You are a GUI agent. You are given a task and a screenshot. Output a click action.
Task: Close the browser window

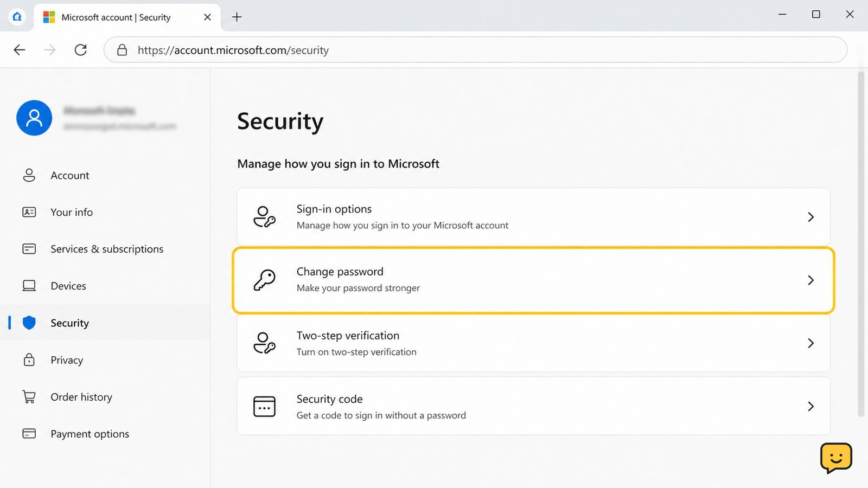pyautogui.click(x=850, y=15)
